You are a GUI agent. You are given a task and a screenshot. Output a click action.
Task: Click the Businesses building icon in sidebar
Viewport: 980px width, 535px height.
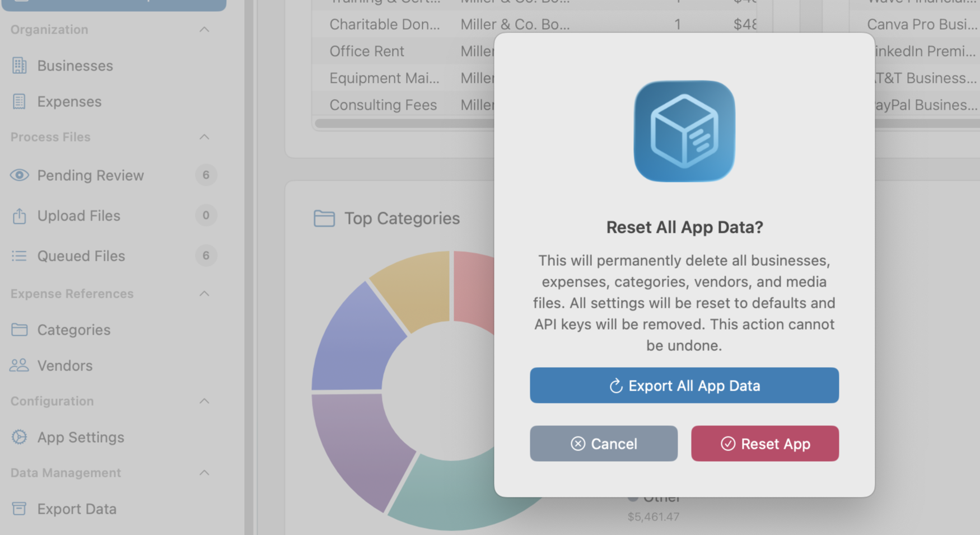(19, 65)
